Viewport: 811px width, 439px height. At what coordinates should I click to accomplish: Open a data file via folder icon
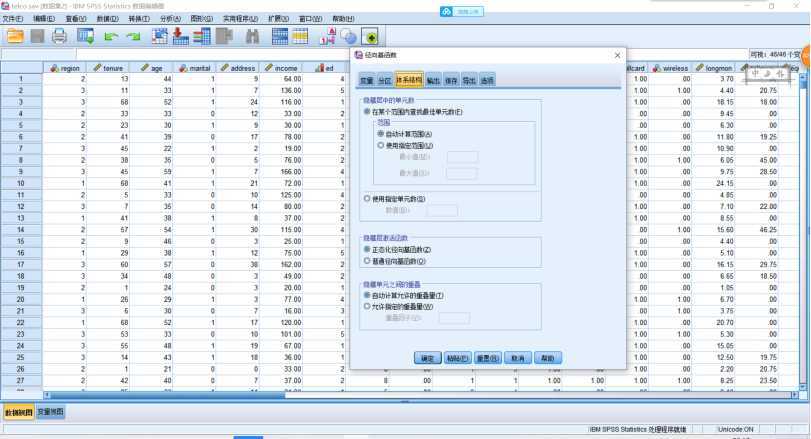15,36
